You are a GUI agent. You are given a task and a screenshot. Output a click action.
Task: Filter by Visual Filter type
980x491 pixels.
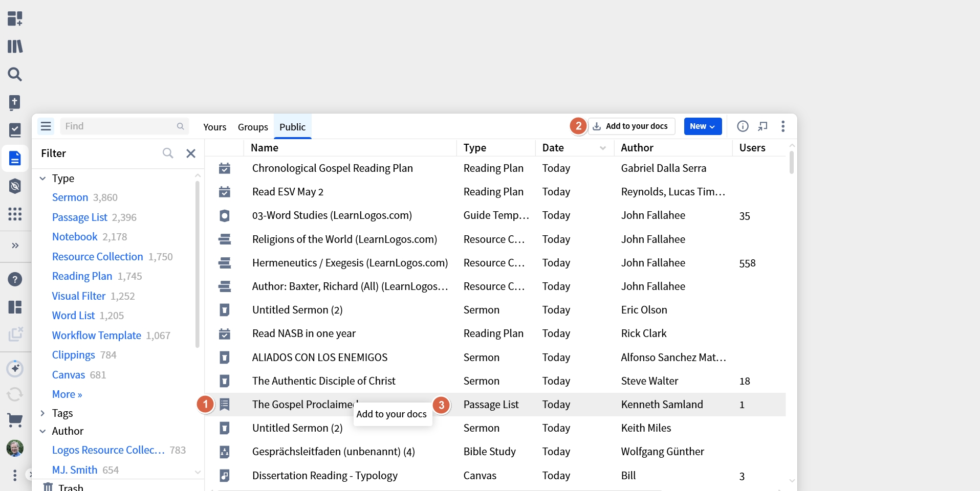coord(79,296)
